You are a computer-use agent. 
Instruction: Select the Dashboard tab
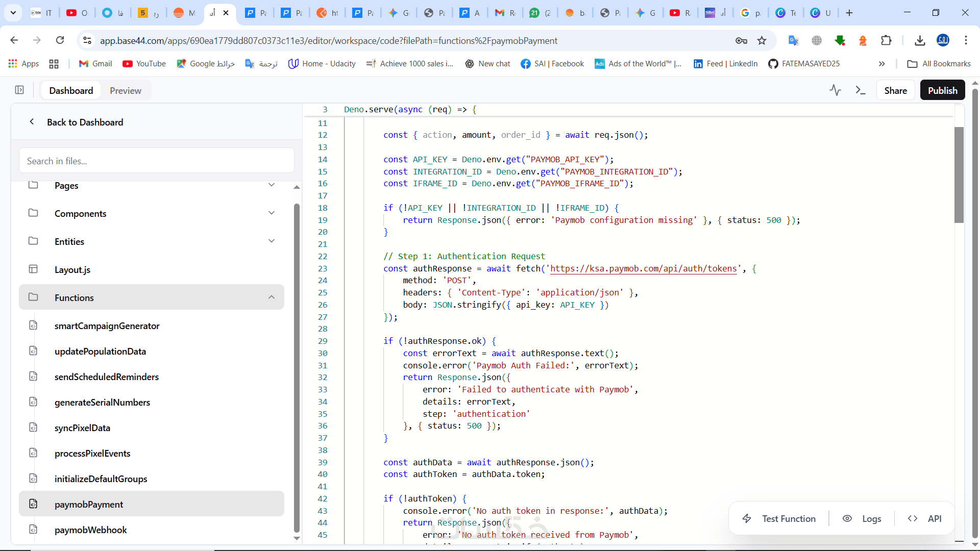71,90
